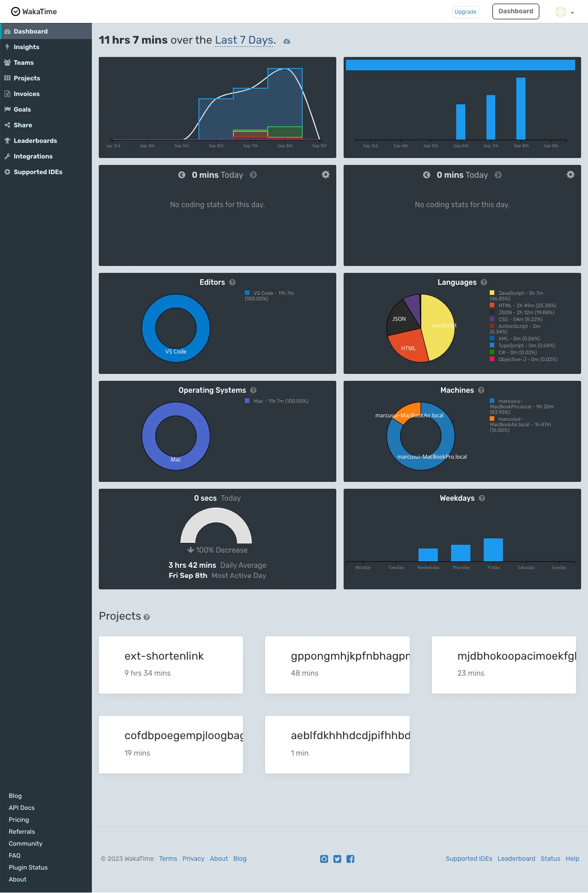Expand the user avatar dropdown menu
Image resolution: width=588 pixels, height=893 pixels.
[565, 12]
